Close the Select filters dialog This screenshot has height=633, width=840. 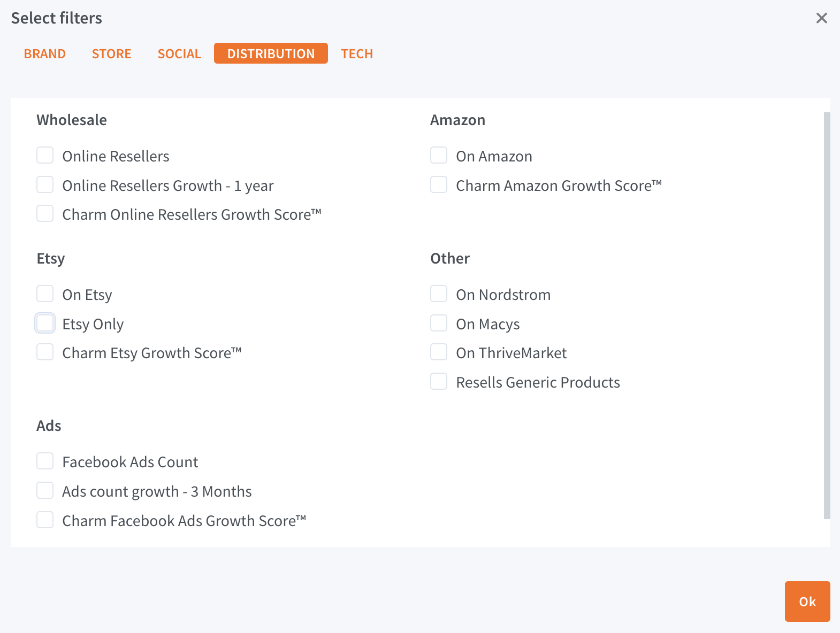[821, 18]
